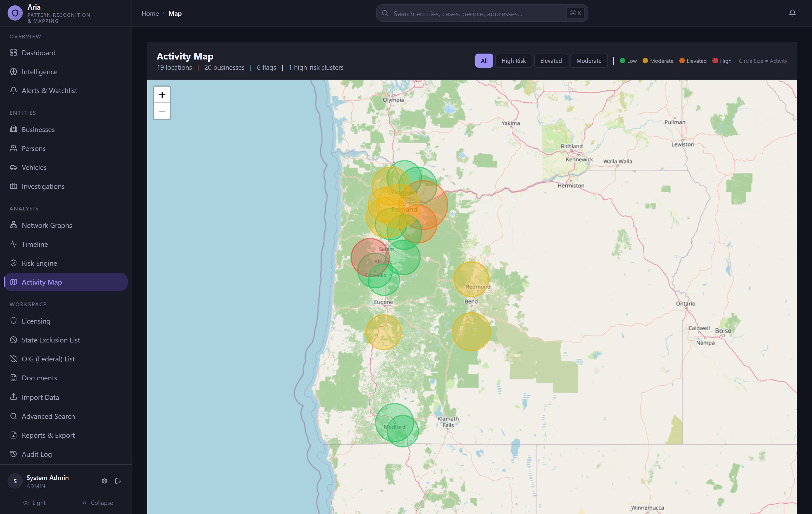Screen dimensions: 812x514
Task: Go to Home breadcrumb
Action: 150,14
